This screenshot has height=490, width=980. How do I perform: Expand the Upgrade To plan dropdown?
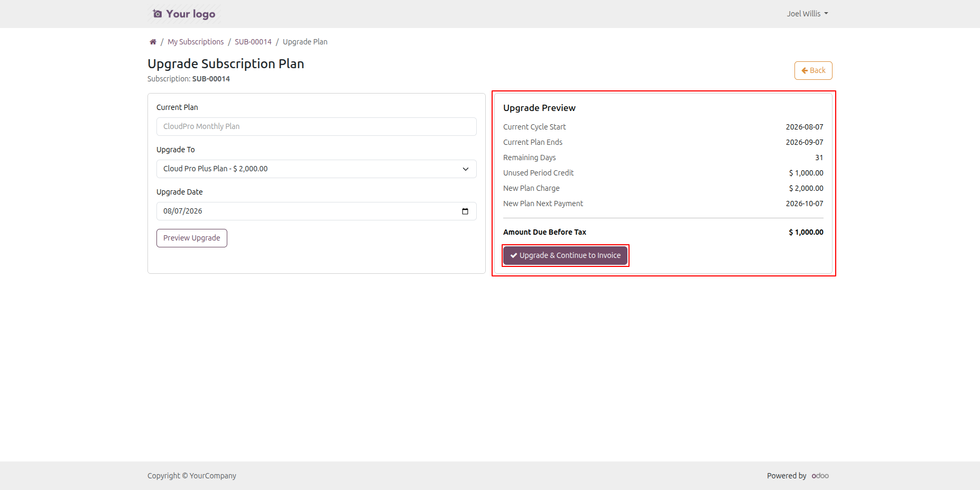[x=317, y=169]
